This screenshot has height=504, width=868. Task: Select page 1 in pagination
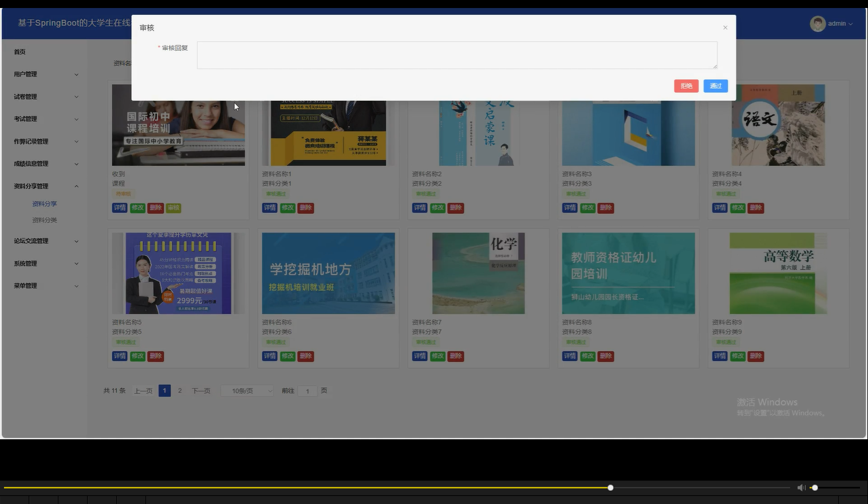164,391
